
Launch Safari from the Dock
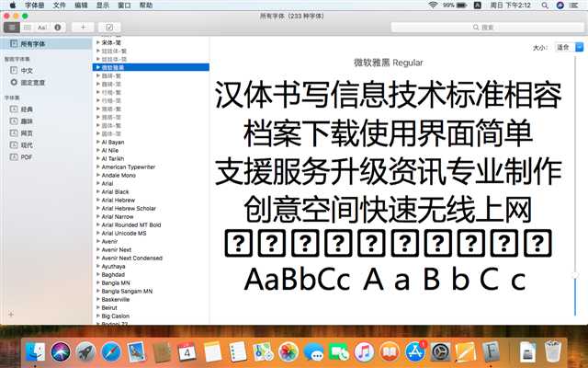click(x=111, y=352)
